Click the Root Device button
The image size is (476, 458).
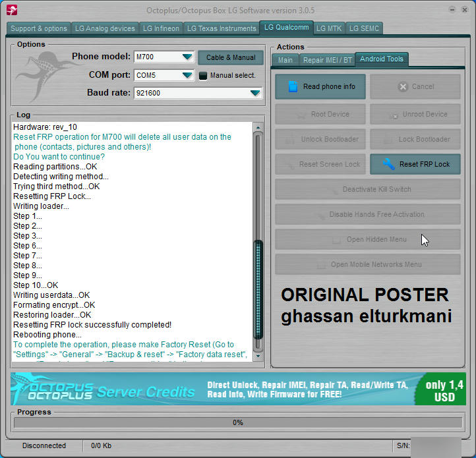pyautogui.click(x=320, y=114)
